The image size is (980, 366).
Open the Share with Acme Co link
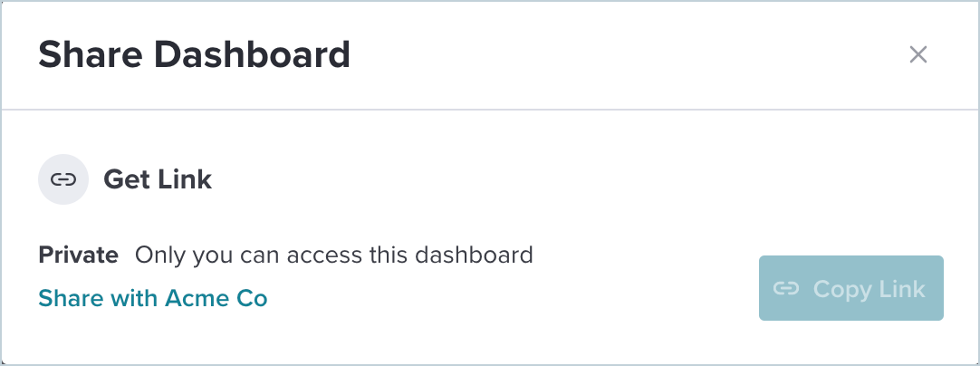click(x=152, y=298)
